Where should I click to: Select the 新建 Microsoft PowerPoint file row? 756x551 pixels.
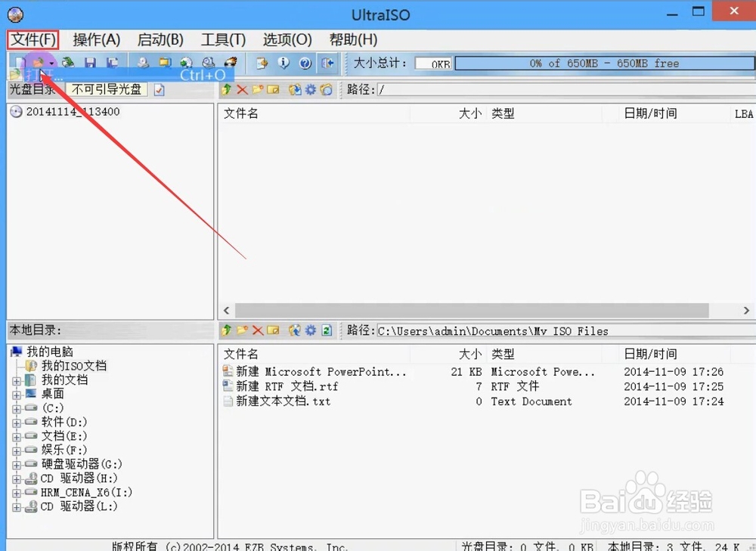(x=472, y=372)
